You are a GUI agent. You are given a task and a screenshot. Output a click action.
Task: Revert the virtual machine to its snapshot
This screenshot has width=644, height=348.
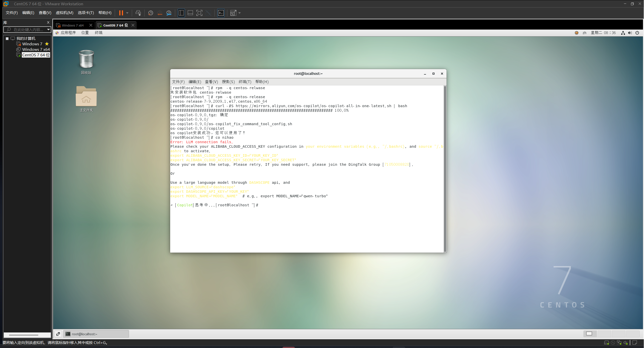click(160, 13)
